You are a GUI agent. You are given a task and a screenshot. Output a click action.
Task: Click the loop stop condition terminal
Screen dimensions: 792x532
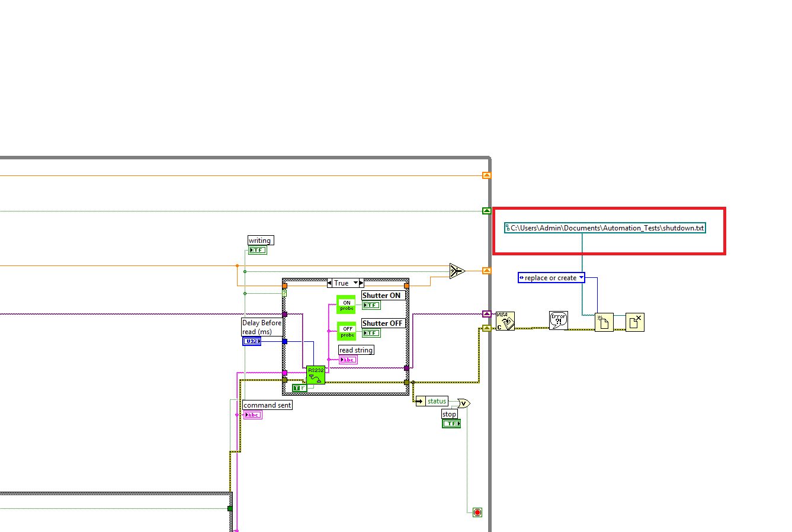coord(477,512)
